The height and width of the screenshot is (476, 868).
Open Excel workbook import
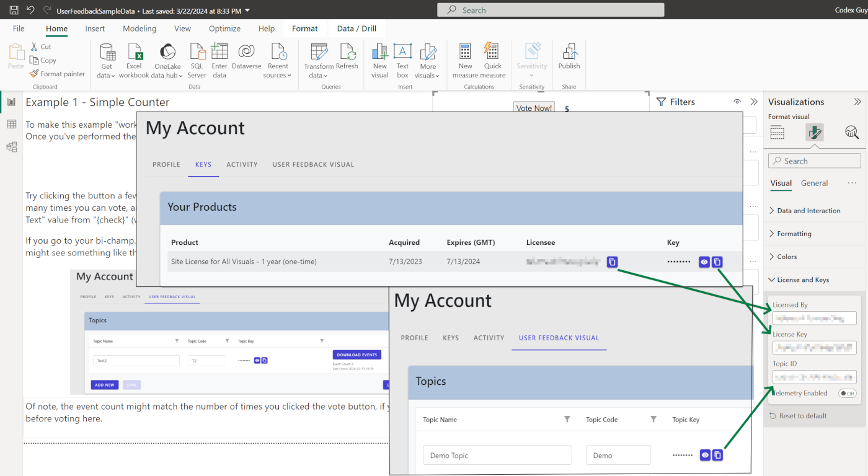(x=134, y=61)
